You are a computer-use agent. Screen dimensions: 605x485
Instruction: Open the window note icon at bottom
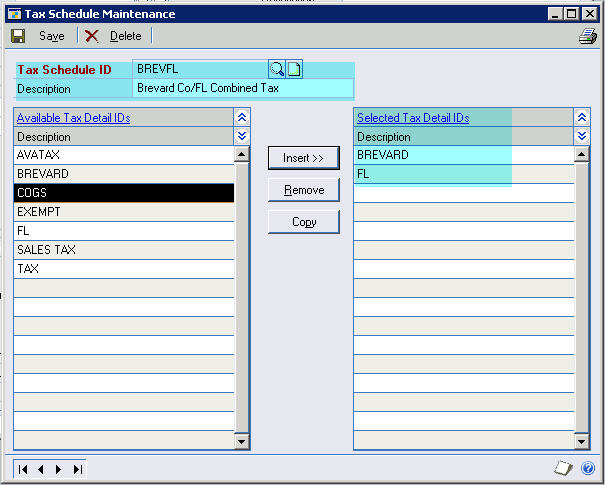[563, 468]
